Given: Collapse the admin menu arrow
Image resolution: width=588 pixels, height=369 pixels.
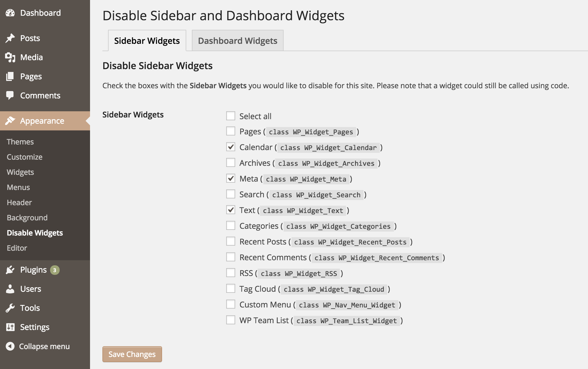Looking at the screenshot, I should click(x=10, y=346).
